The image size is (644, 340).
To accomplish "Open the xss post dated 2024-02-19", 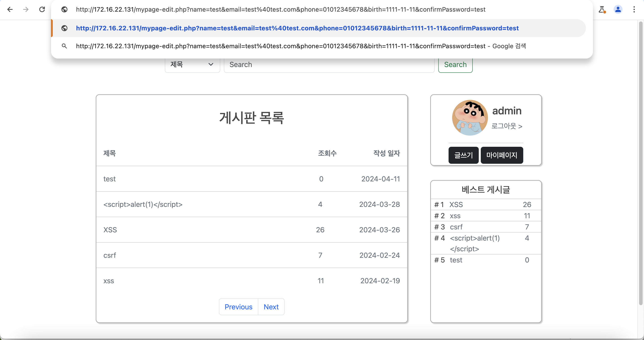I will [x=109, y=281].
